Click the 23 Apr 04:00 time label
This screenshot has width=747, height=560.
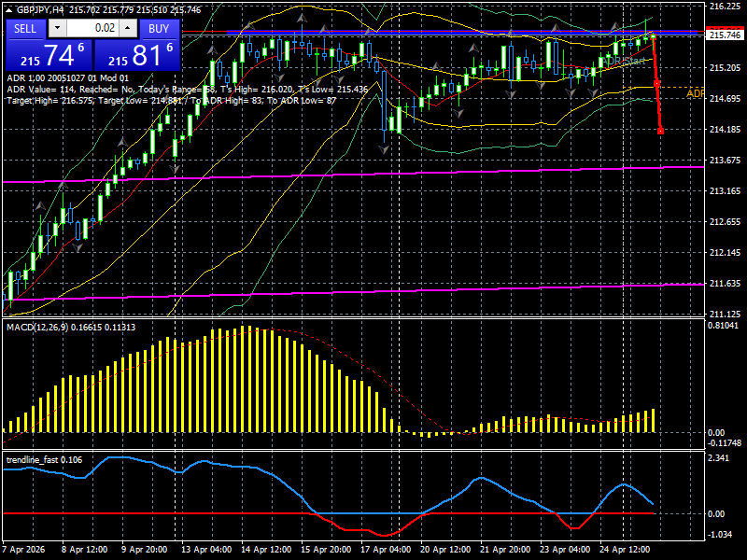pos(565,550)
